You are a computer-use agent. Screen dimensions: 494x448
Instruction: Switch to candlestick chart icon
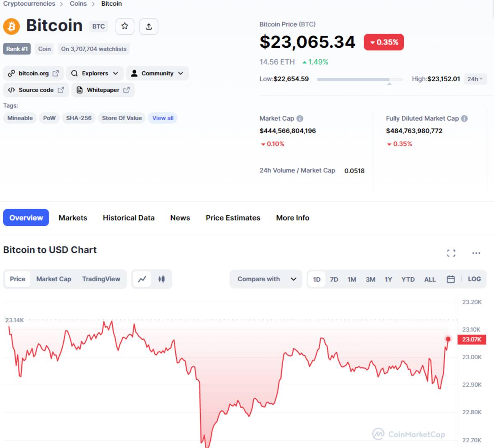161,279
